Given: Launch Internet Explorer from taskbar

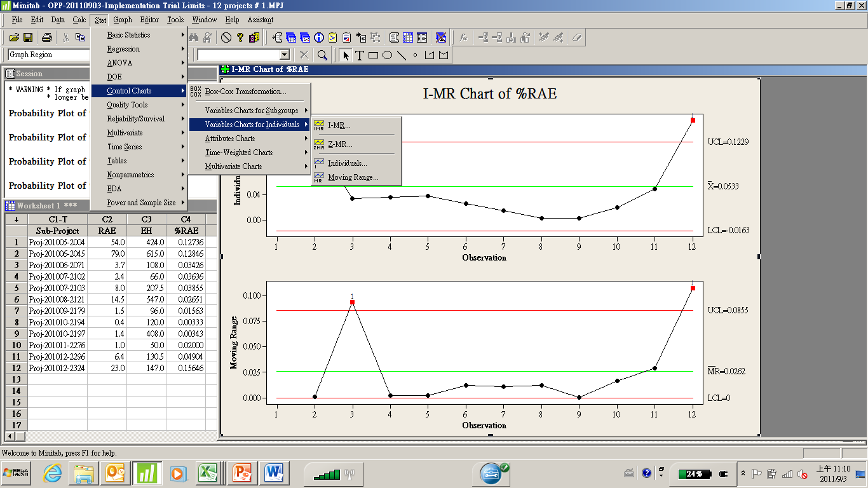Looking at the screenshot, I should pyautogui.click(x=53, y=473).
